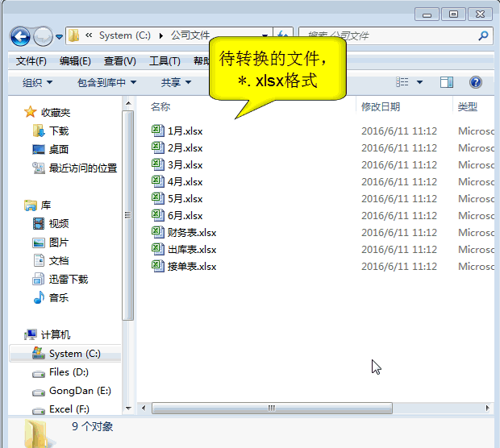Select GongDan (E:) drive
Screen dimensions: 500x448
coord(72,391)
